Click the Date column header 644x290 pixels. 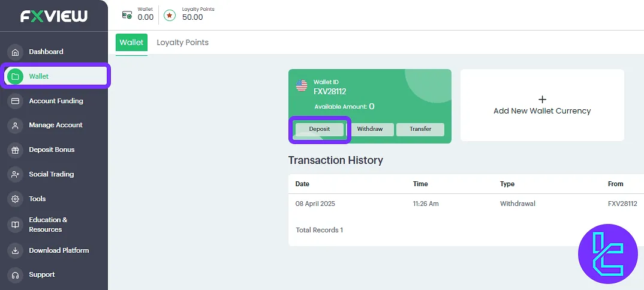(302, 184)
